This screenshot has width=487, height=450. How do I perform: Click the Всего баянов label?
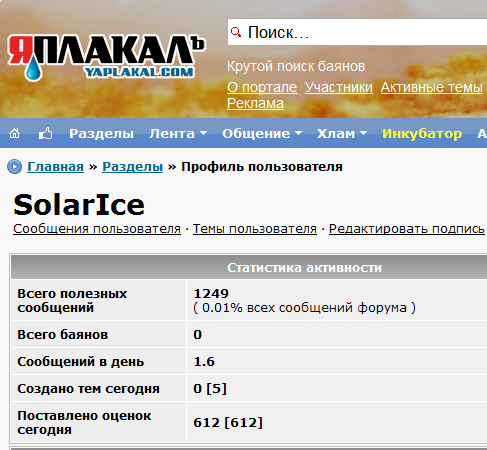pyautogui.click(x=63, y=334)
